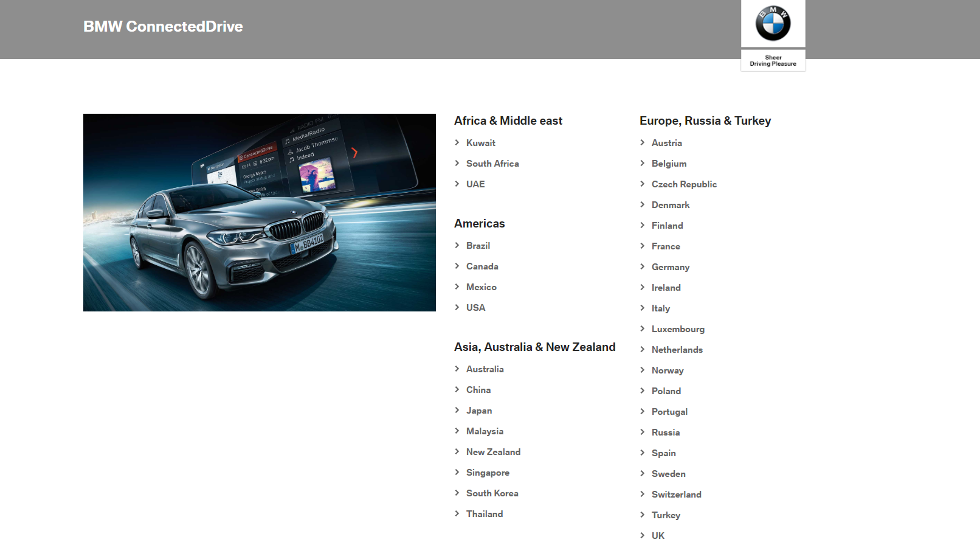The height and width of the screenshot is (559, 980).
Task: Click the Africa & Middle east heading
Action: pos(508,121)
